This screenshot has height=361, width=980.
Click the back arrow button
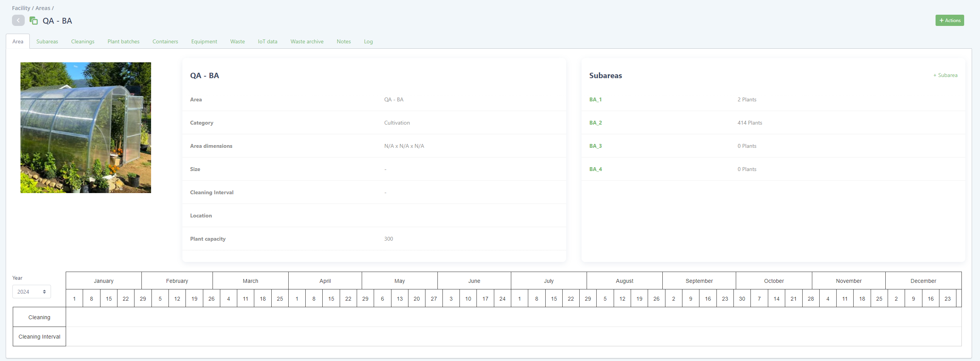(x=18, y=21)
